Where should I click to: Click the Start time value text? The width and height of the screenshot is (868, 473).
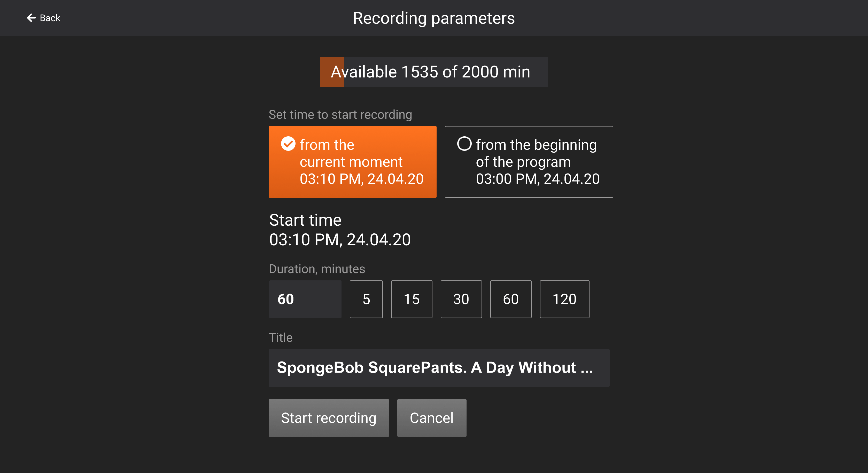(340, 240)
